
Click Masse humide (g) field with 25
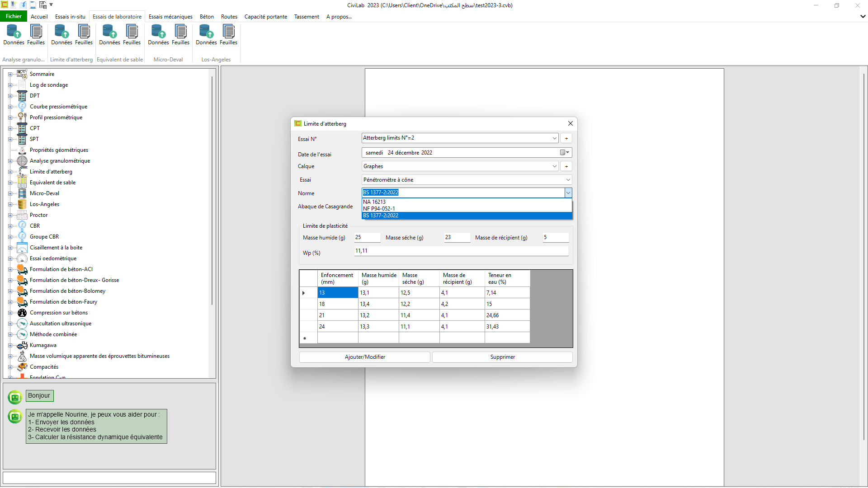(367, 237)
